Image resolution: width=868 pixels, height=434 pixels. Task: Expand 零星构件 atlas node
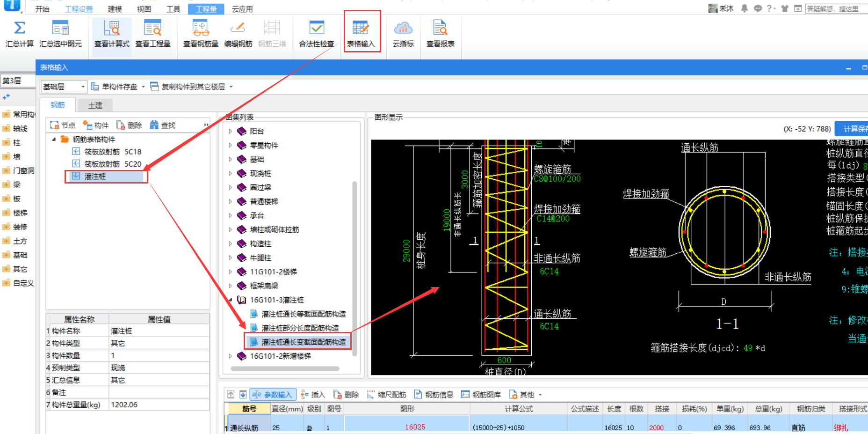pos(231,145)
